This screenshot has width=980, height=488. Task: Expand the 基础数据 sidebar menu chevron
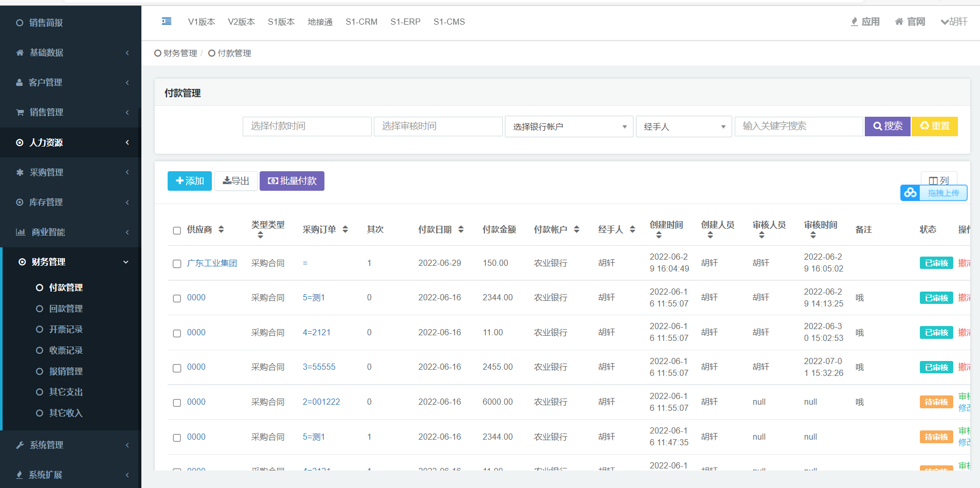(127, 52)
